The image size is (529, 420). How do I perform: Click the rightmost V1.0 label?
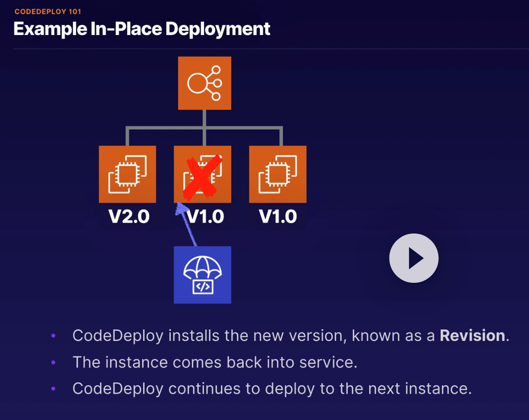tap(278, 216)
